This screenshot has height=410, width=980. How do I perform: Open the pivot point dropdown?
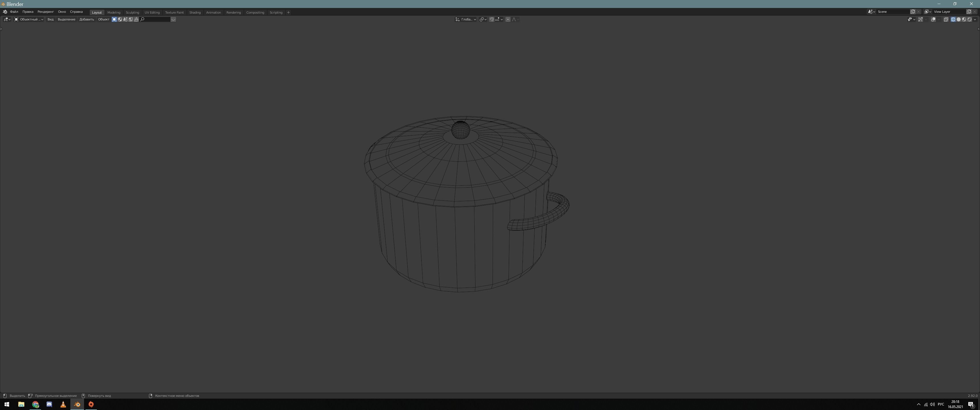[483, 19]
